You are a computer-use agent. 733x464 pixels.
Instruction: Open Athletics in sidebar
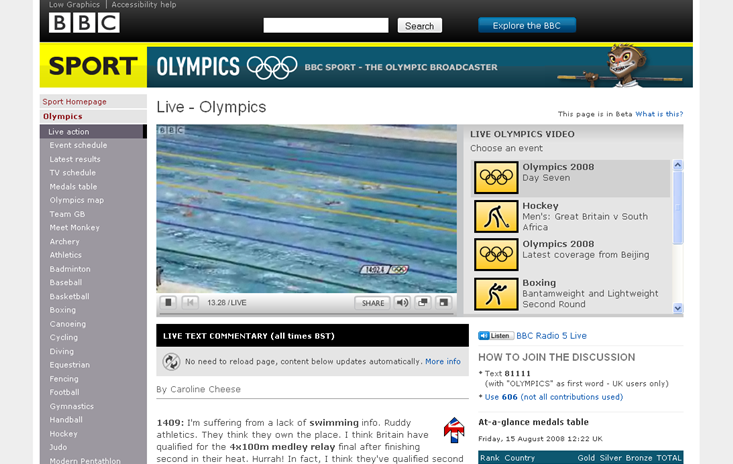[65, 255]
